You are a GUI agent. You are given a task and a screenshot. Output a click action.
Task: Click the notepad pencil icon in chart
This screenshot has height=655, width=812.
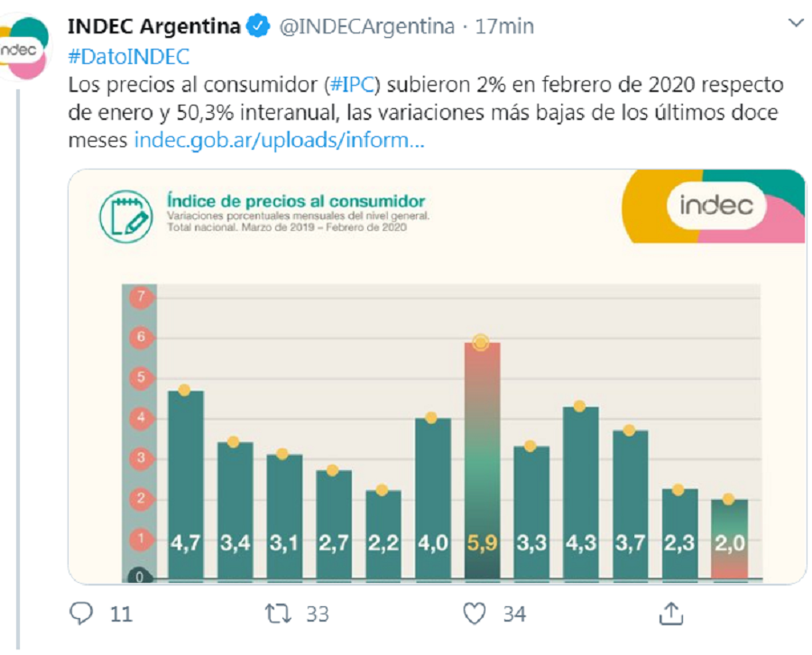126,214
